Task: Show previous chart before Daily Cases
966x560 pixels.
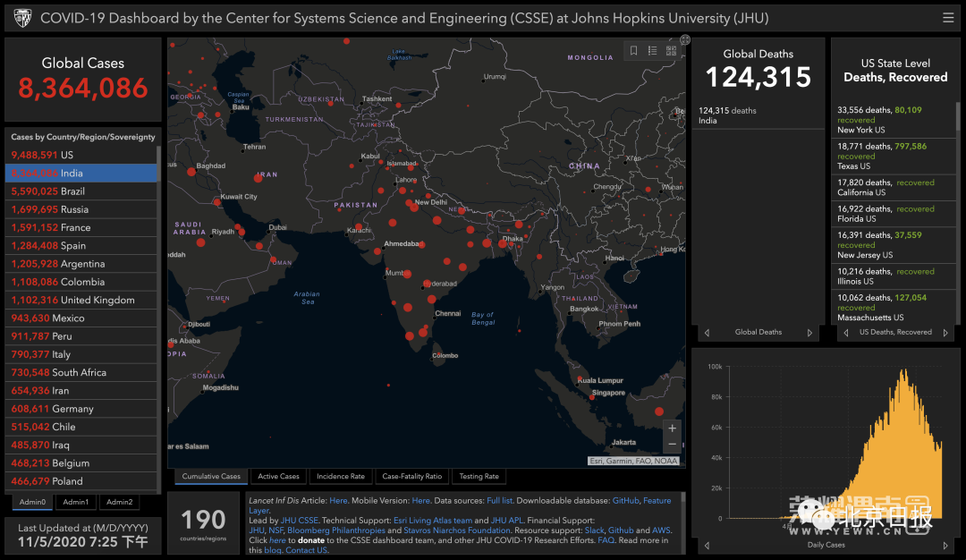Action: (707, 545)
